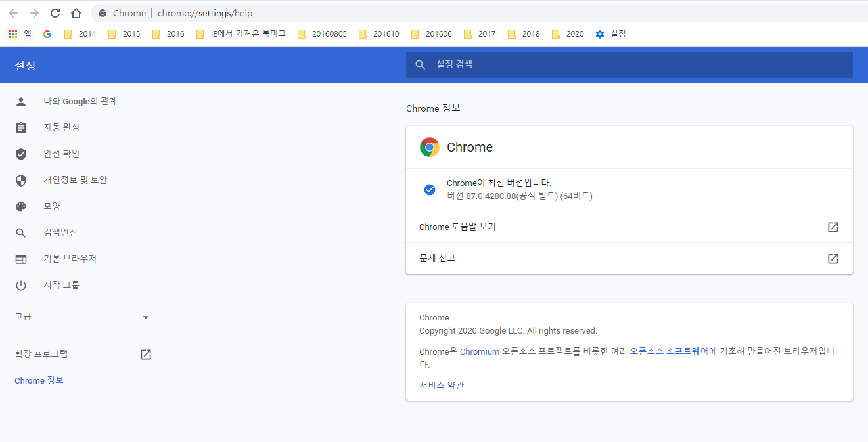Screen dimensions: 868x442
Task: Open the 20160805 bookmark folder
Action: click(322, 33)
